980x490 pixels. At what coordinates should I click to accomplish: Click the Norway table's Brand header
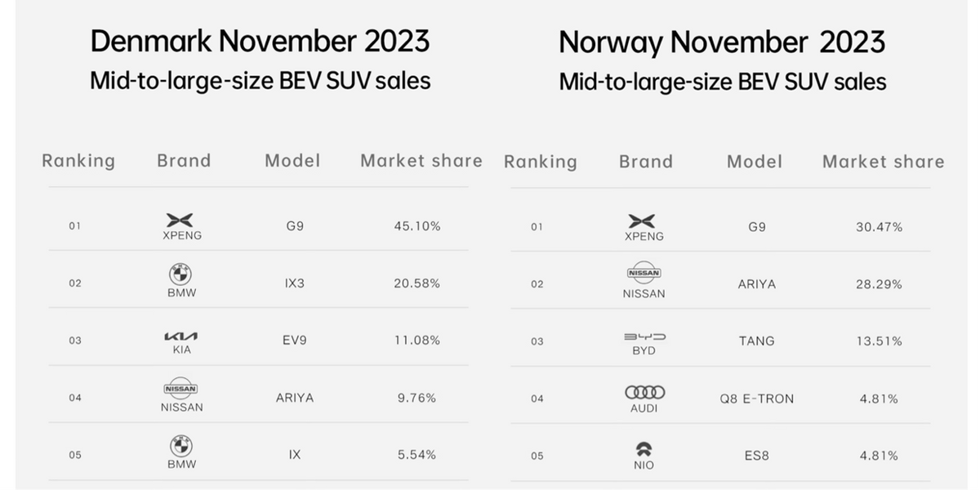645,162
